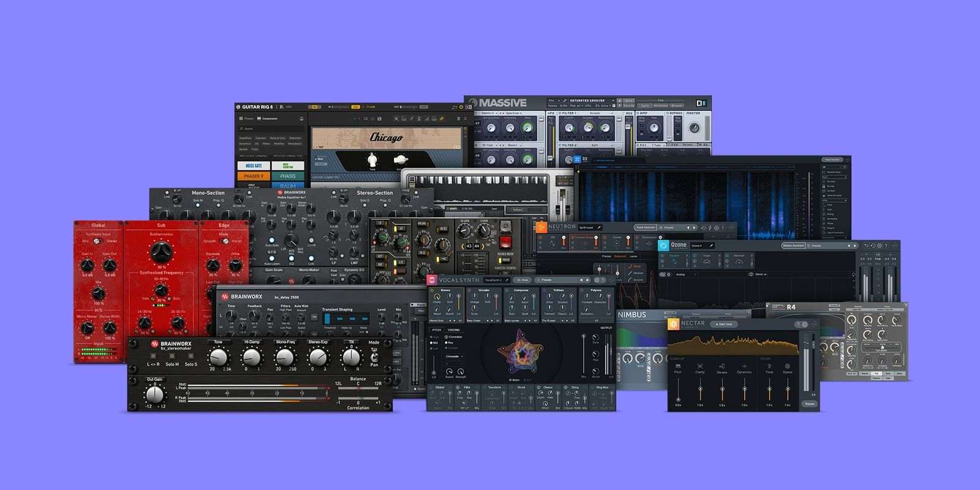Click Start Over in Nectar
Viewport: 980px width, 490px height.
coord(724,325)
